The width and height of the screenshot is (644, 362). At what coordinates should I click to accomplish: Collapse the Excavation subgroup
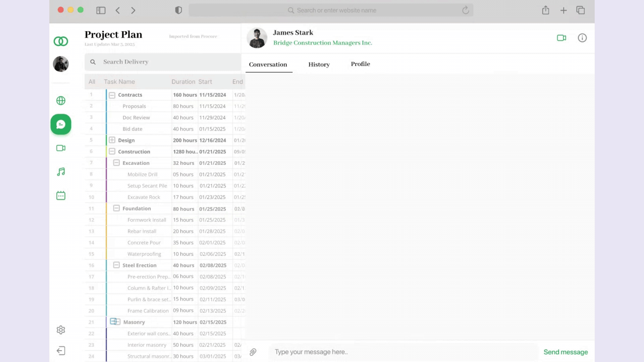[116, 163]
